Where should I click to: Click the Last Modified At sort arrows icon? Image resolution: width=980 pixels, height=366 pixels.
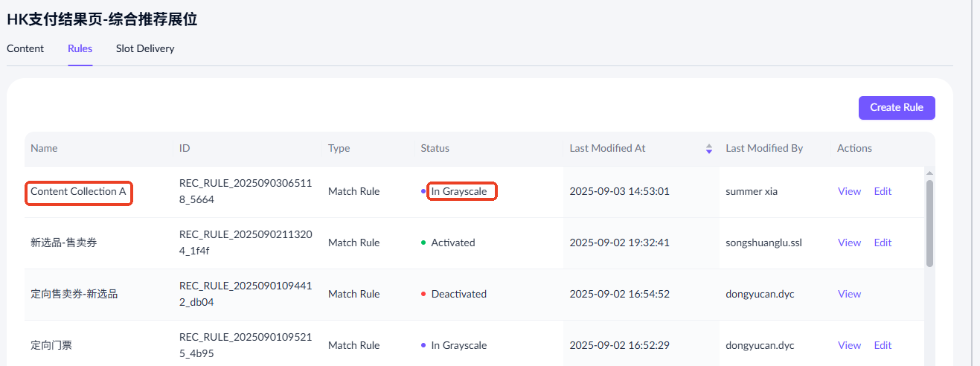[709, 149]
